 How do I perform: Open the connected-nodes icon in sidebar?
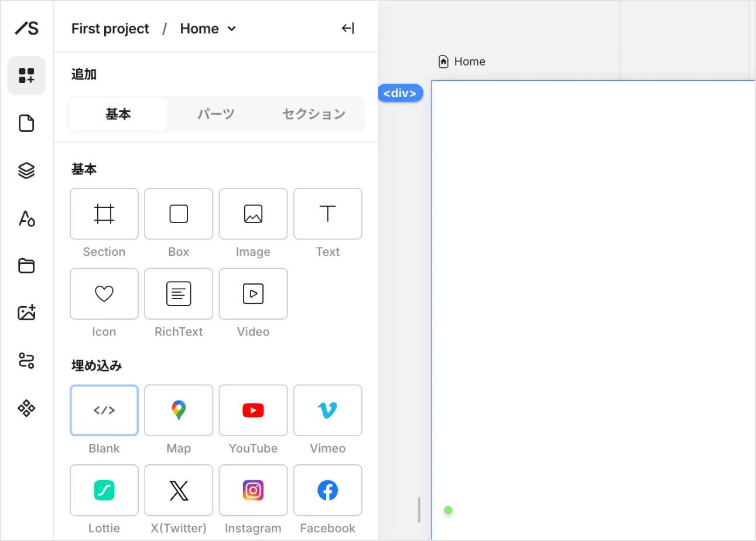tap(26, 360)
